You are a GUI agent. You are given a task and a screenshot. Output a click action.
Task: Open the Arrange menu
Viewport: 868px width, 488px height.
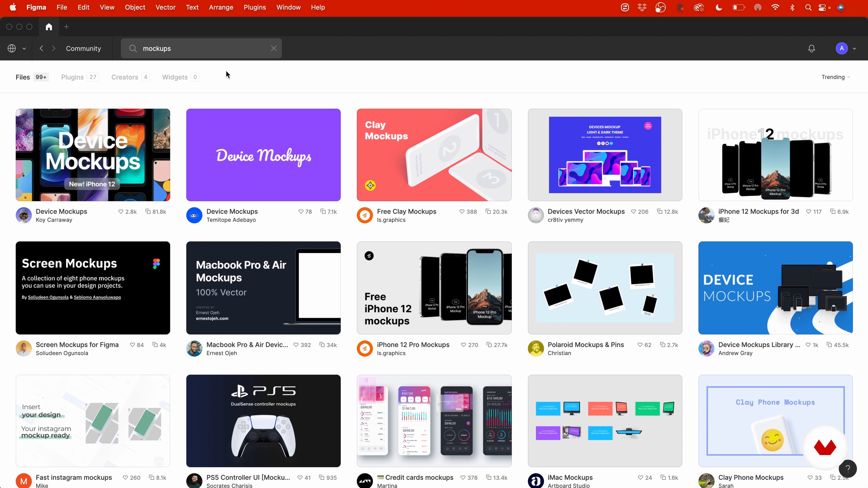click(x=221, y=7)
